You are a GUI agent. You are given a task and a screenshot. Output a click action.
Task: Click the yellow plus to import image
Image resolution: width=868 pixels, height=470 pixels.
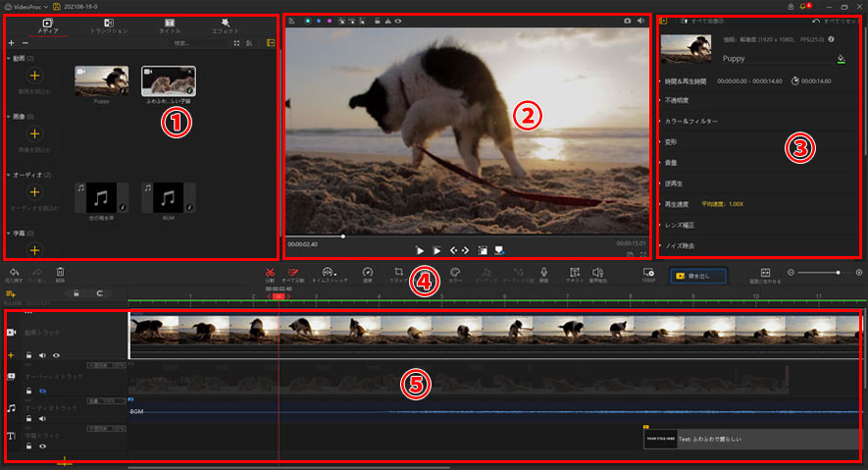(34, 134)
